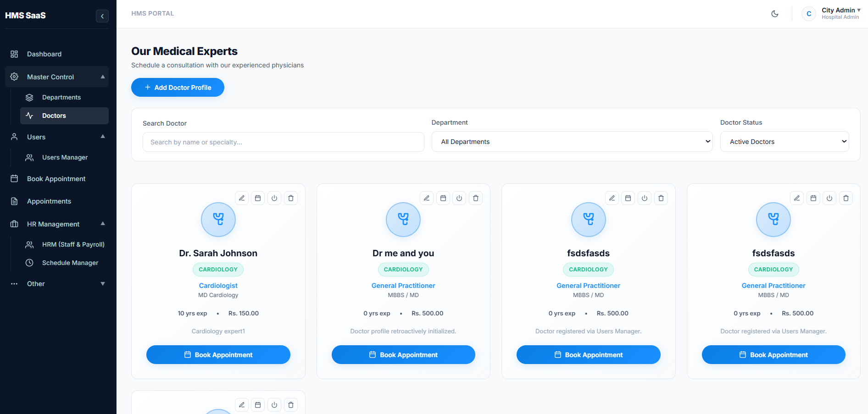The height and width of the screenshot is (414, 868).
Task: Open Dashboard from the sidebar
Action: coord(57,54)
